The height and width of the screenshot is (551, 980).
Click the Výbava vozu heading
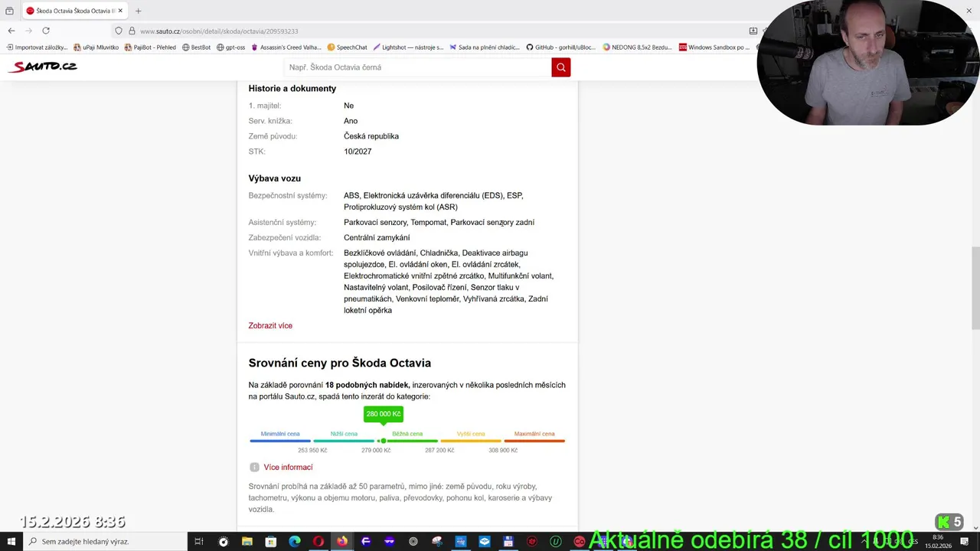tap(275, 178)
